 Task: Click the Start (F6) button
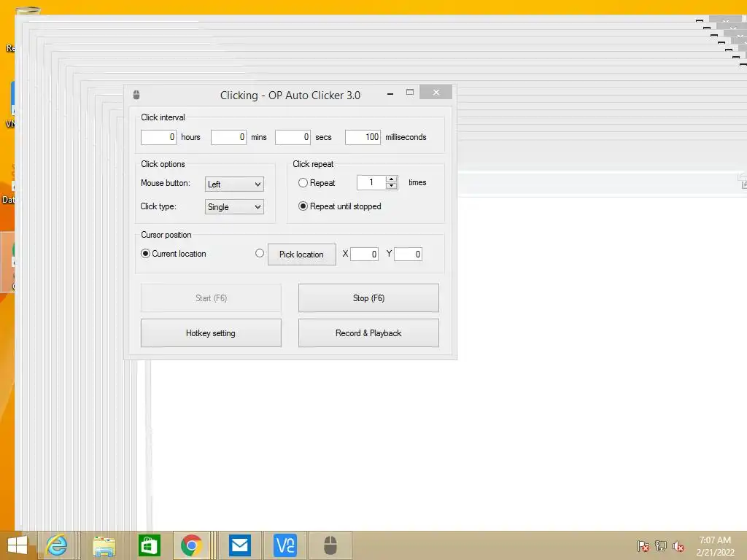211,298
